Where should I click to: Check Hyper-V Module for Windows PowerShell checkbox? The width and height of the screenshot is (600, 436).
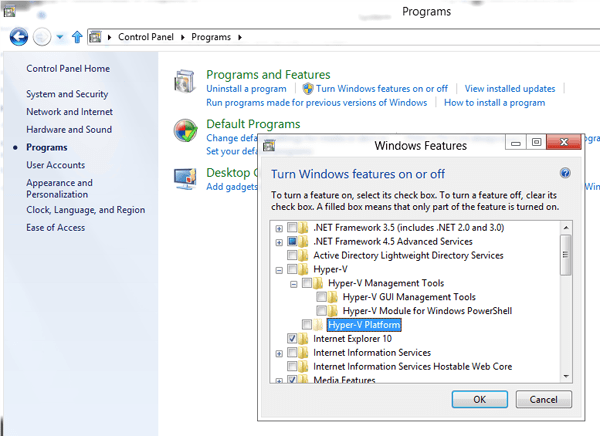point(321,310)
